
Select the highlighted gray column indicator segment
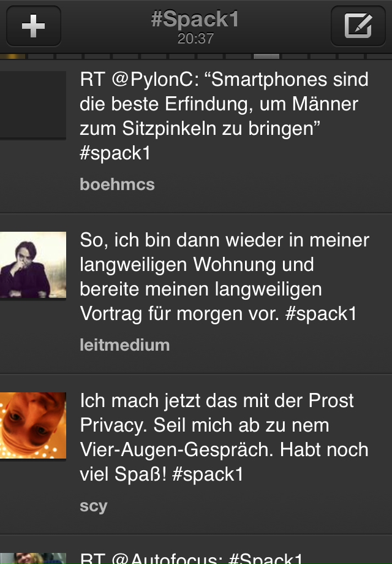pos(266,56)
